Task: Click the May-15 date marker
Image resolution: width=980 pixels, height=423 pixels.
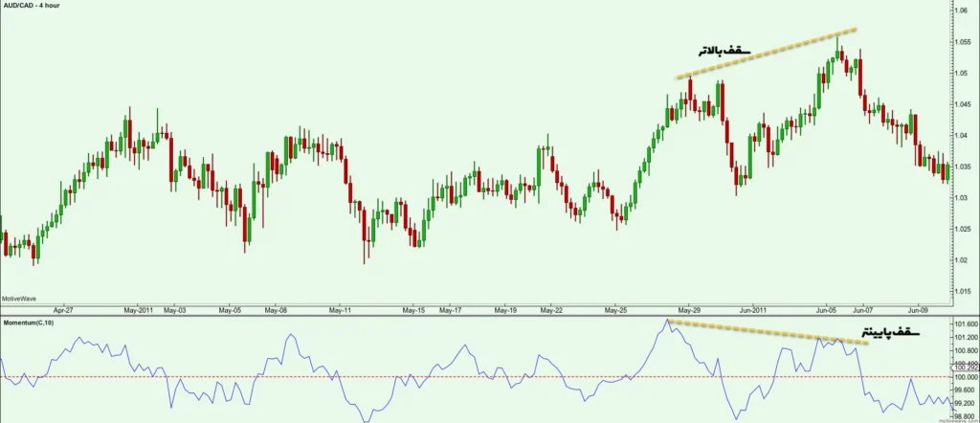Action: 413,311
